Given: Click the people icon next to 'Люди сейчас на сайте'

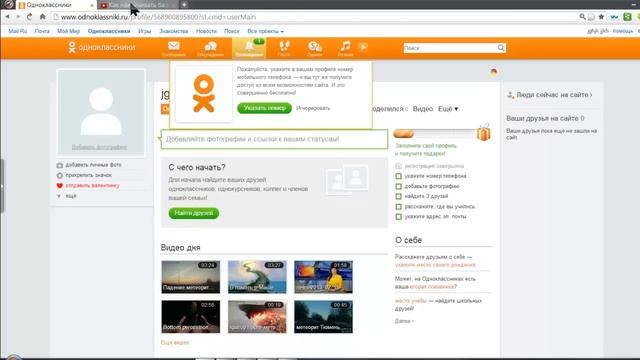Looking at the screenshot, I should coord(510,95).
